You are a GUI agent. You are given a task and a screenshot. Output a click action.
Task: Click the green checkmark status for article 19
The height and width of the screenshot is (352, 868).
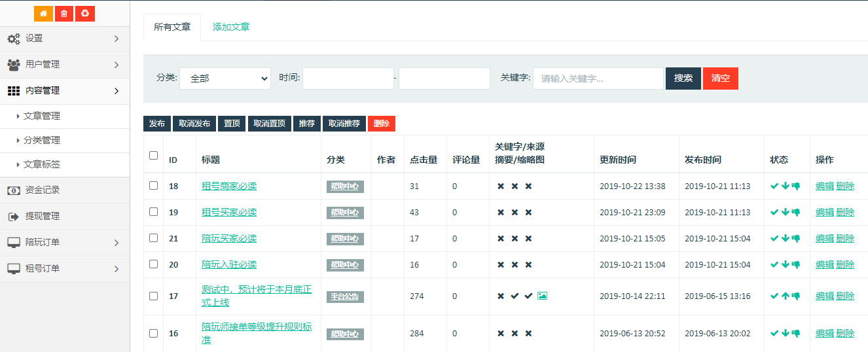(x=774, y=212)
